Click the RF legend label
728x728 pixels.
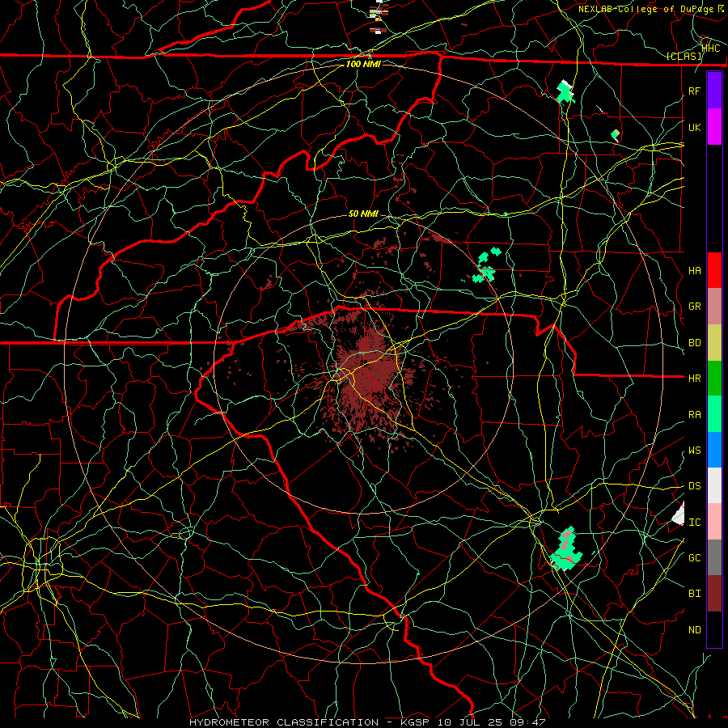[695, 91]
